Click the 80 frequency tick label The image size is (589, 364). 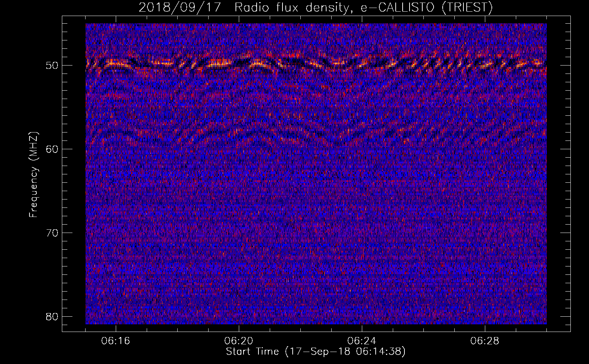click(x=52, y=317)
